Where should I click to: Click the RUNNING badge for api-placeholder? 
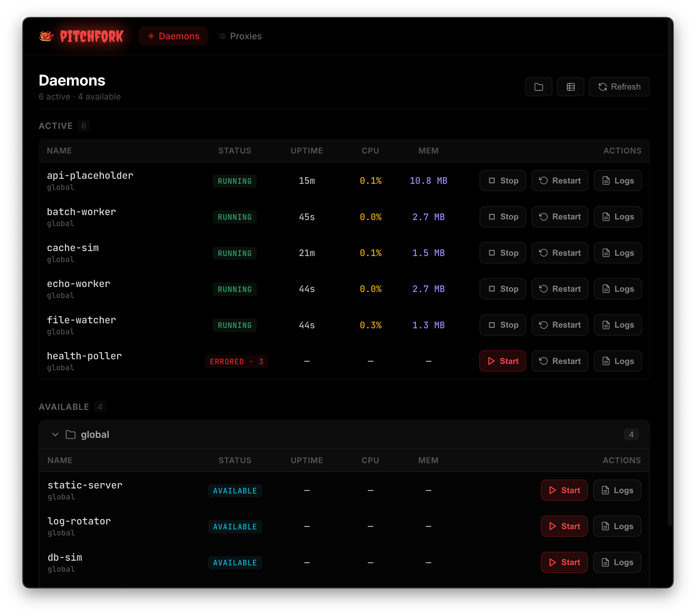tap(235, 181)
